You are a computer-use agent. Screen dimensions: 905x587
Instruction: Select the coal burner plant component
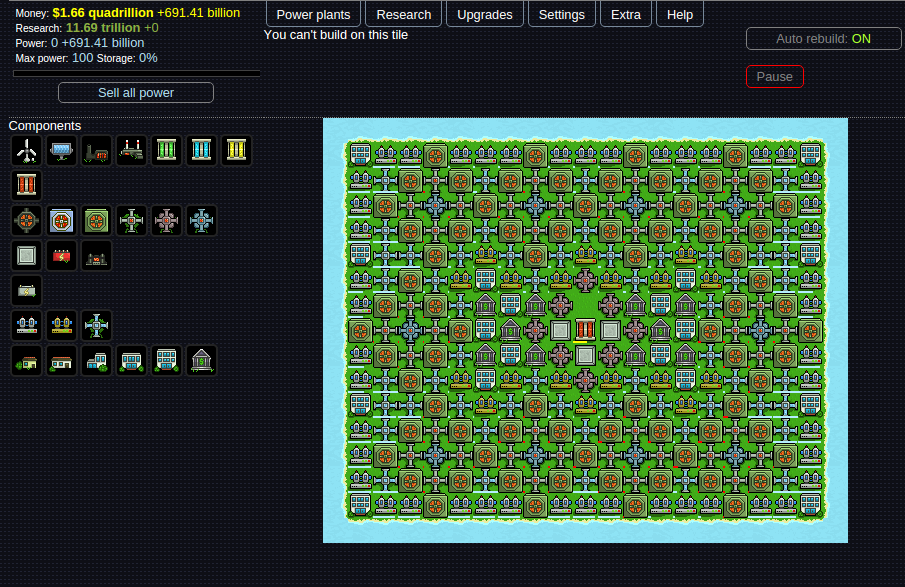click(96, 151)
